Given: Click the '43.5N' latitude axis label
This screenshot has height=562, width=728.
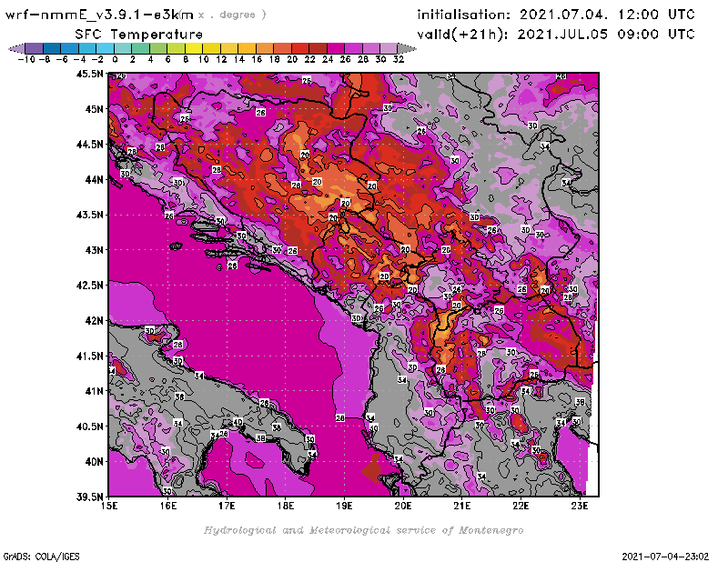Looking at the screenshot, I should click(89, 215).
